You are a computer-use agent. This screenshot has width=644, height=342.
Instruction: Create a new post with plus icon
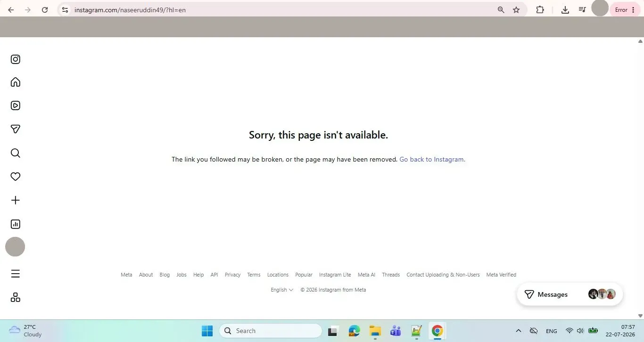16,200
